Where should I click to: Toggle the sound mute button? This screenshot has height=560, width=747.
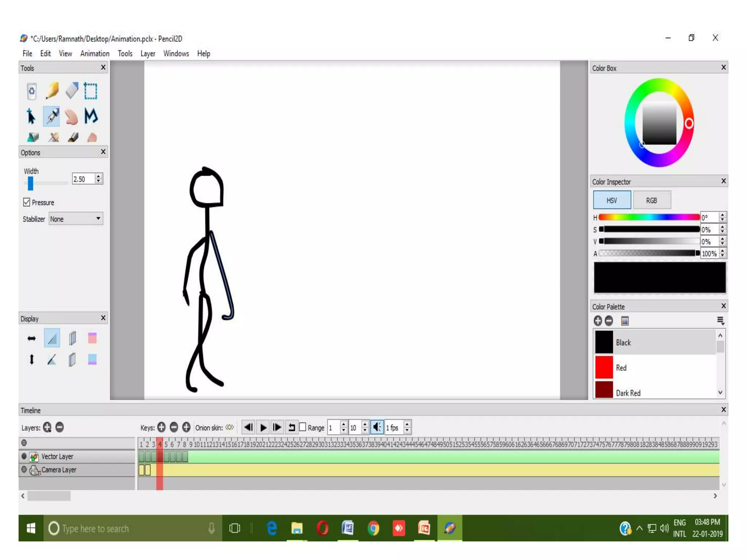[377, 427]
